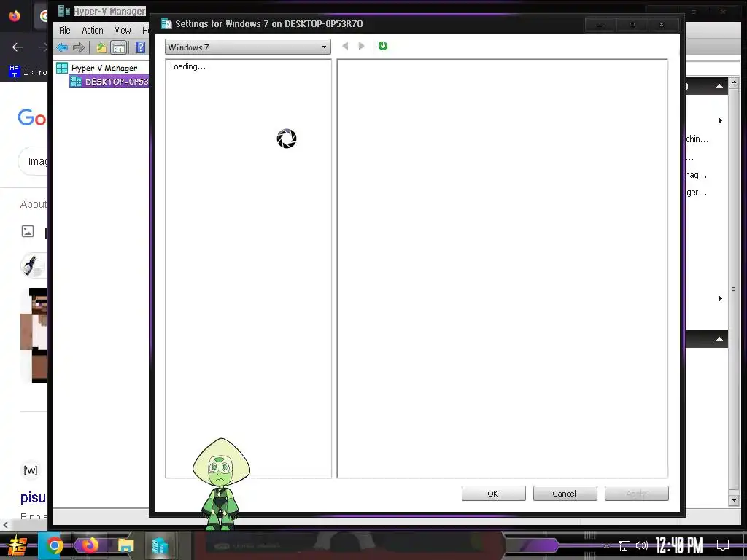
Task: Click the Minecraft character image thumbnail
Action: pos(34,335)
